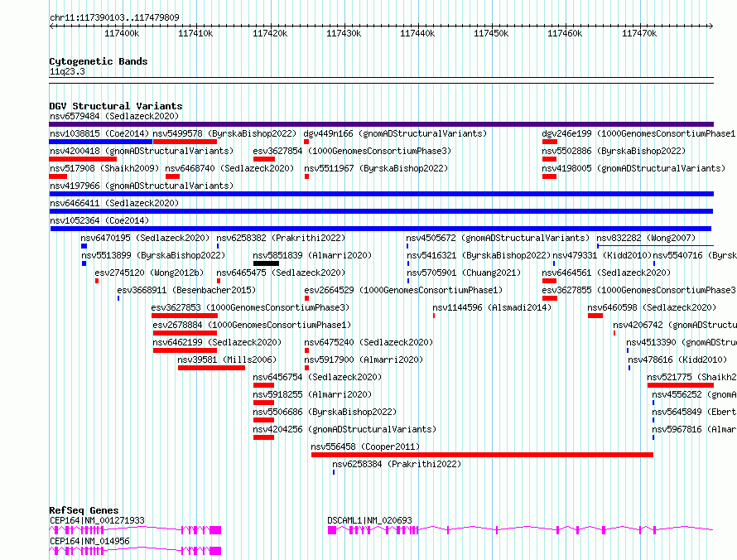This screenshot has width=737, height=560.
Task: Open the DSCAML1|NM_020693 gene label
Action: click(x=369, y=520)
